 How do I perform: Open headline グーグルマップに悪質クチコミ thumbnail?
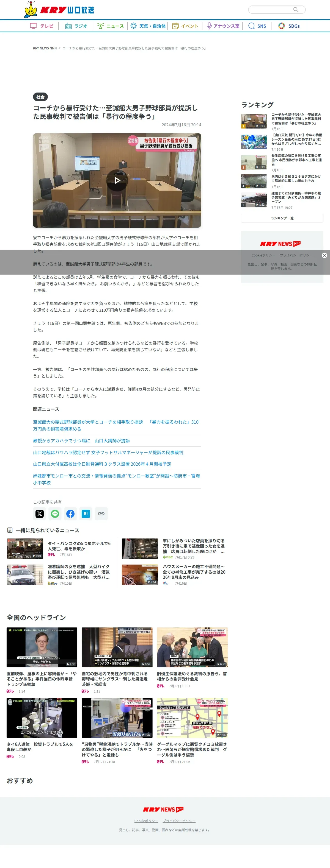point(192,717)
